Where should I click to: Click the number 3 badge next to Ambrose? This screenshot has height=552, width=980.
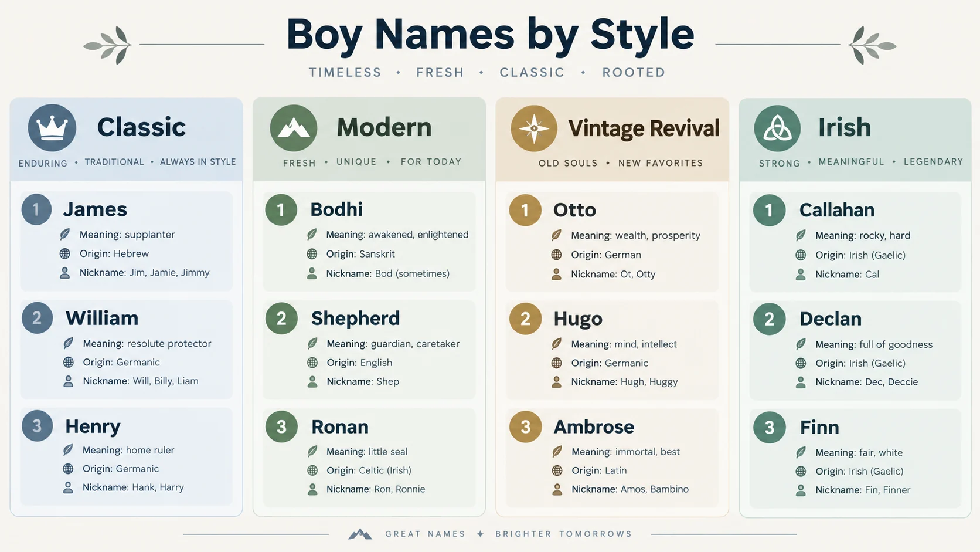click(x=525, y=426)
